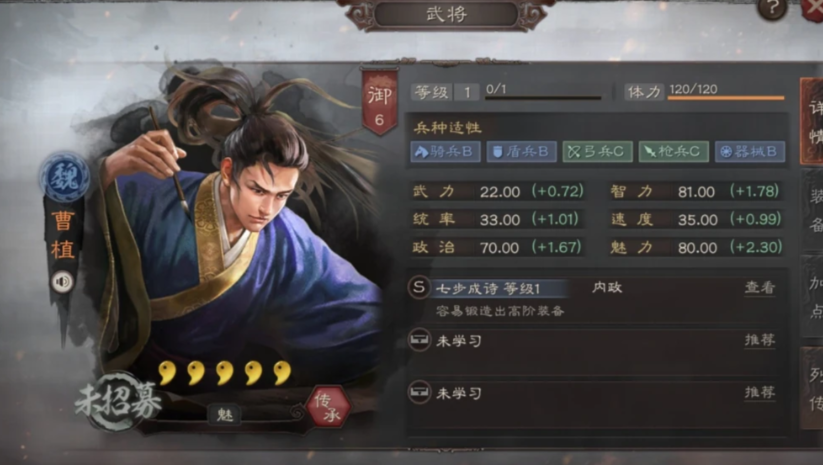Play Cao Zhi's voice with the speaker icon
The width and height of the screenshot is (823, 465).
62,282
